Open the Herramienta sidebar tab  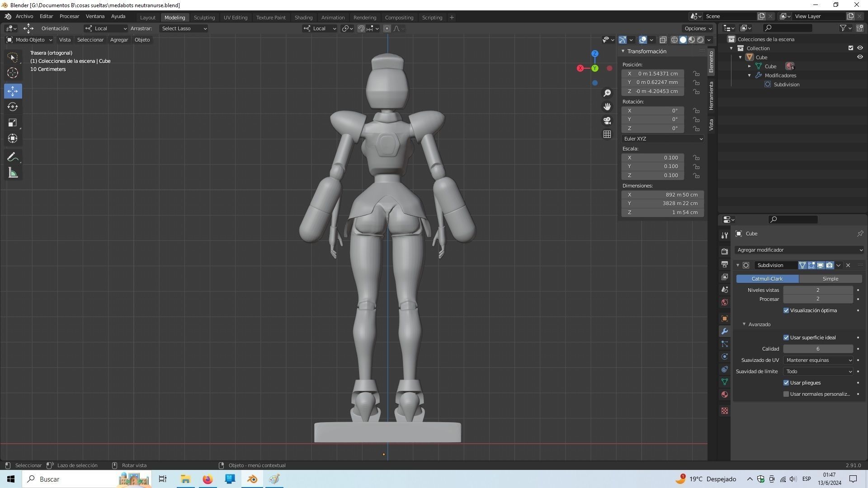coord(711,96)
